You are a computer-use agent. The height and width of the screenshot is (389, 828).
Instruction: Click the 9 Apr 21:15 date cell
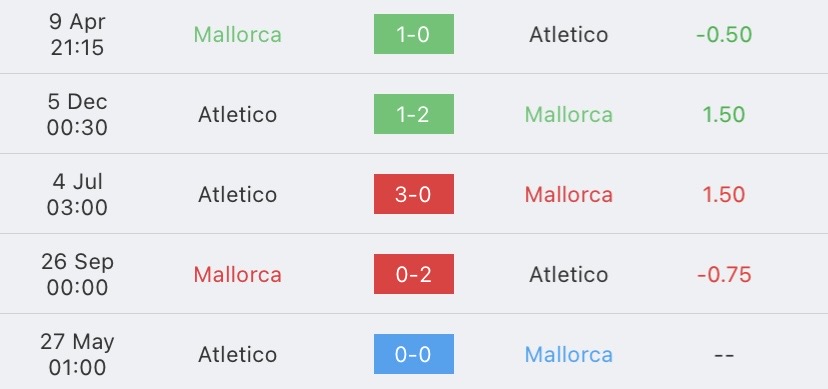point(78,35)
